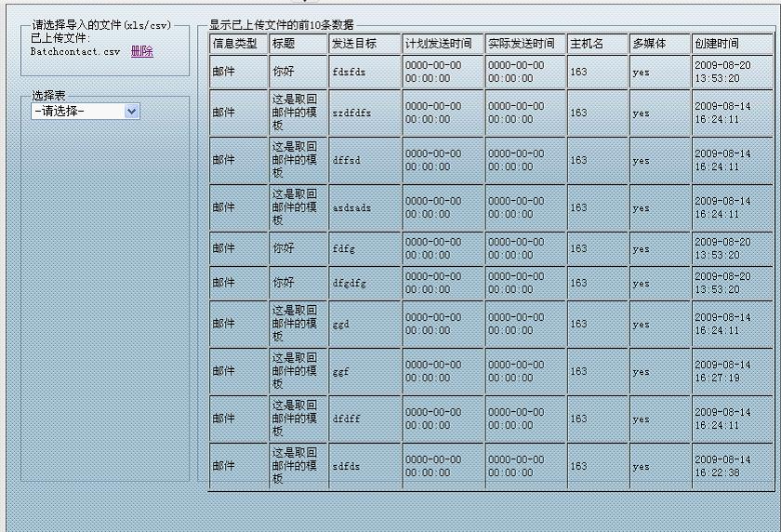Image resolution: width=781 pixels, height=532 pixels.
Task: Open the -请选择- table dropdown
Action: click(x=85, y=111)
